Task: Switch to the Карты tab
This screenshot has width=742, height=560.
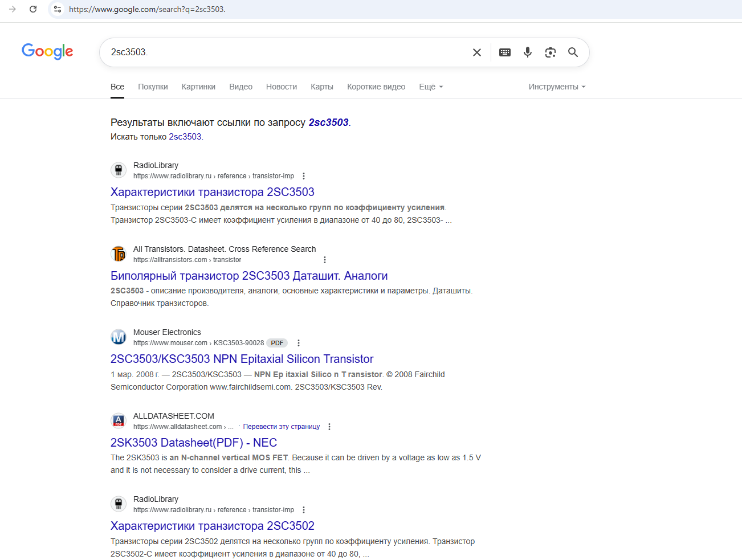Action: [322, 87]
